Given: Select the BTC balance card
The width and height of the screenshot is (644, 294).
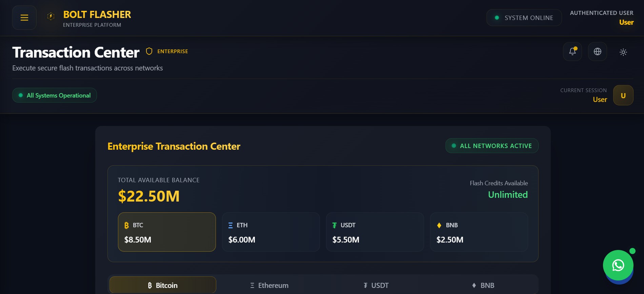Looking at the screenshot, I should (x=166, y=232).
